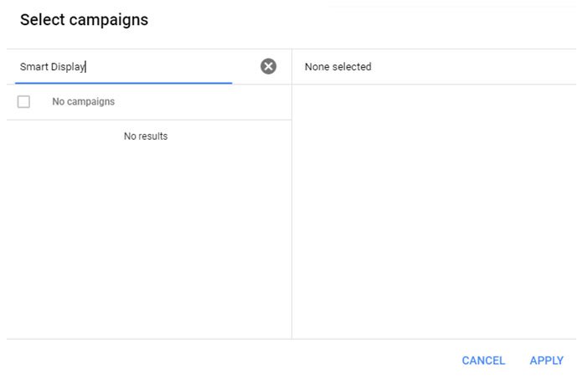Image resolution: width=588 pixels, height=384 pixels.
Task: Click the empty selected campaigns panel
Action: [x=434, y=212]
